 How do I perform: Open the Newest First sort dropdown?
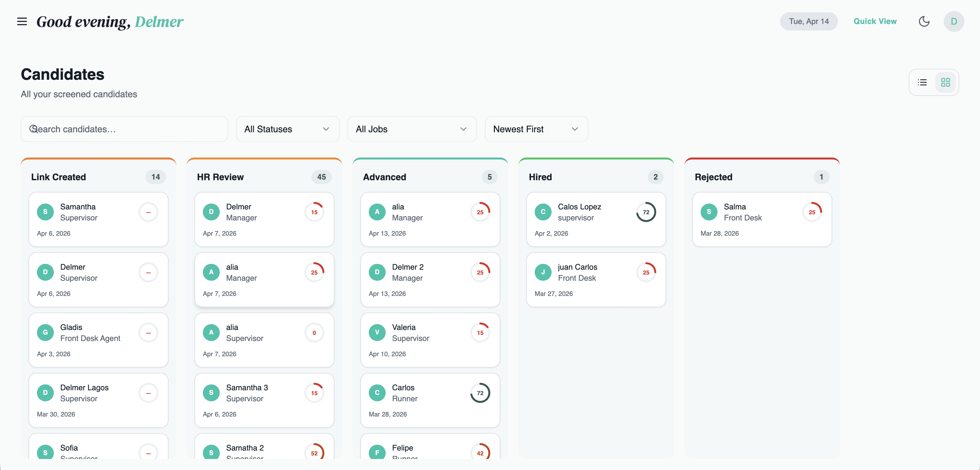tap(536, 129)
